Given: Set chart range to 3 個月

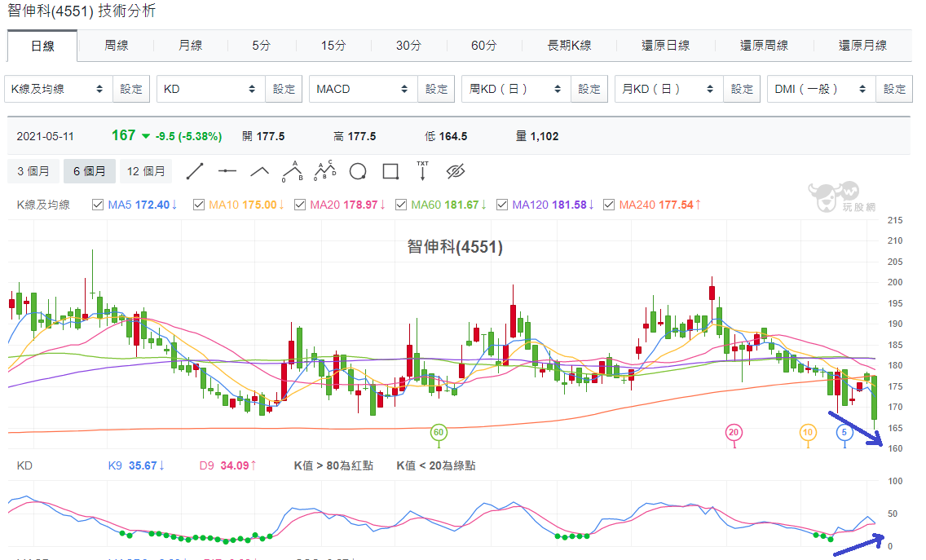Looking at the screenshot, I should tap(33, 171).
